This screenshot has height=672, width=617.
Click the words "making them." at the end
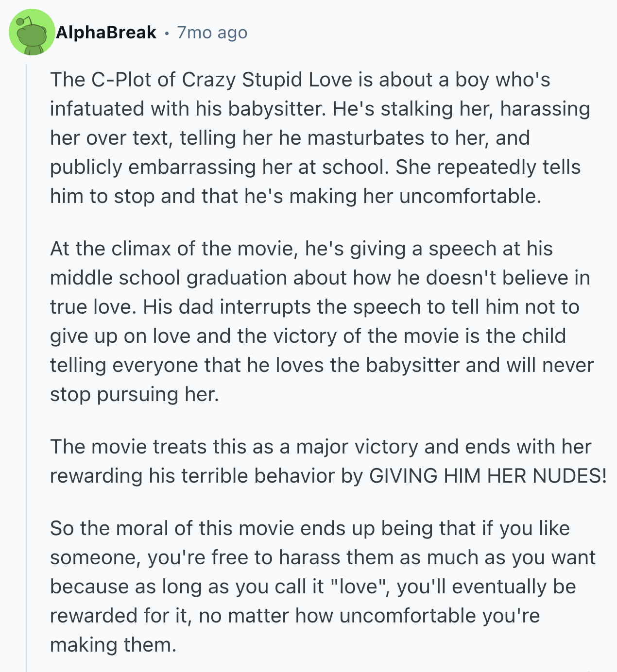[x=113, y=645]
